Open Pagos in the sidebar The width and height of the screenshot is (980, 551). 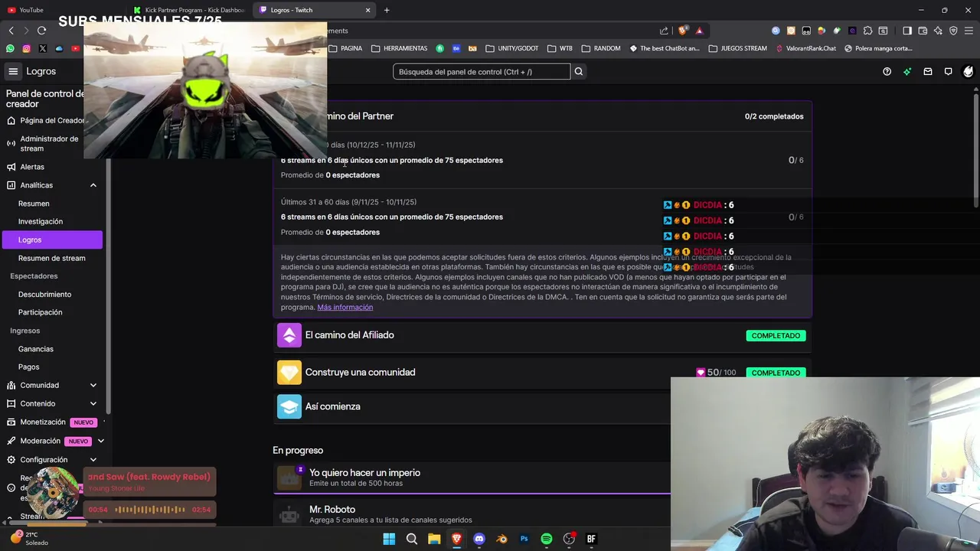[28, 367]
